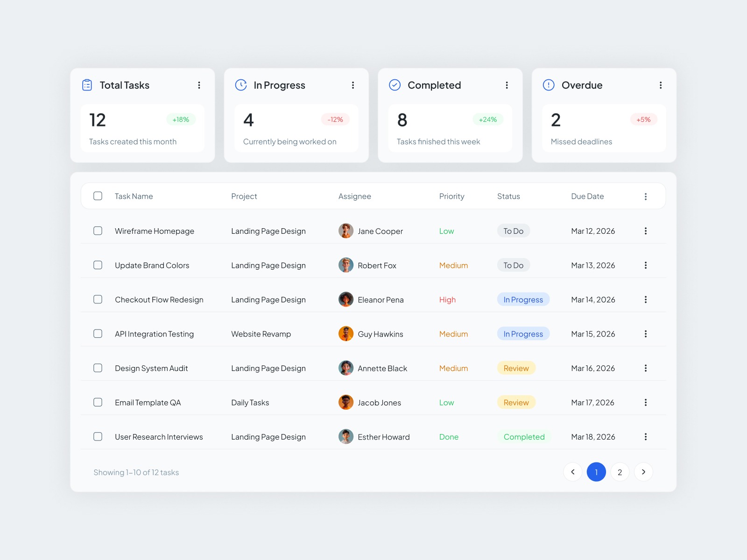Click In Progress badge for API Integration Testing
Image resolution: width=747 pixels, height=560 pixels.
[x=523, y=334]
